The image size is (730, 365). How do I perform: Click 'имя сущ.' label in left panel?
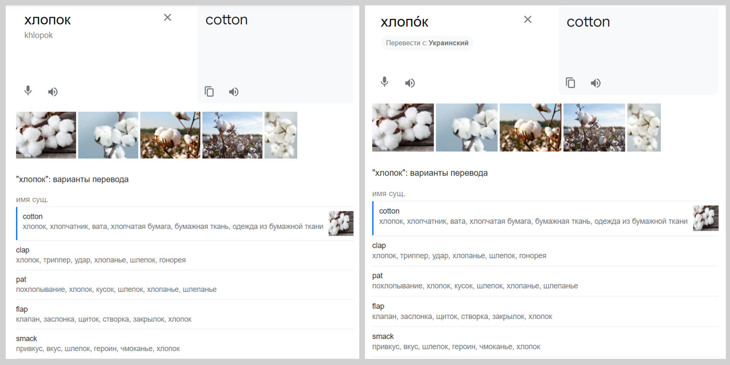32,200
